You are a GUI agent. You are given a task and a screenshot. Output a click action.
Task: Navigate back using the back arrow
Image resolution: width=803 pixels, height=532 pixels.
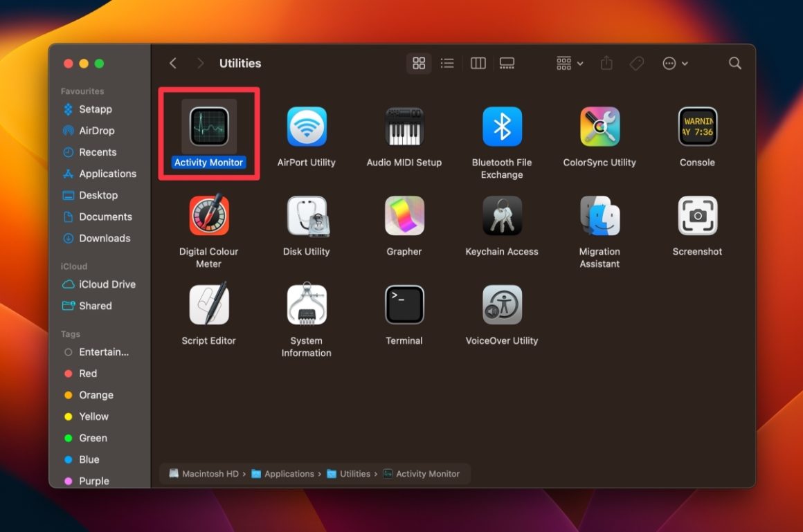click(x=172, y=63)
